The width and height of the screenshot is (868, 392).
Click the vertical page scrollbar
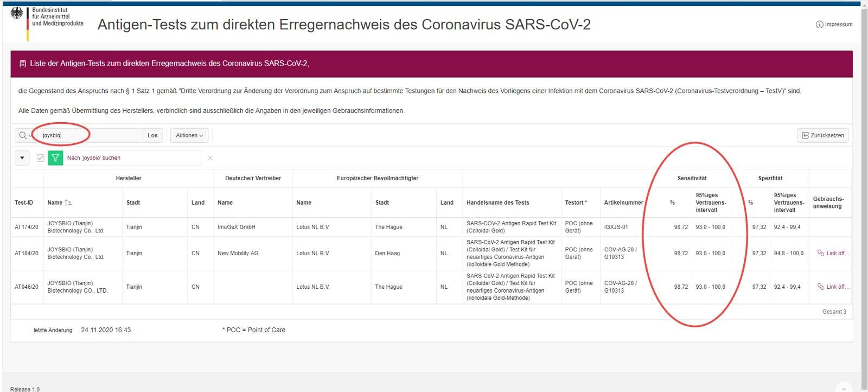864,190
